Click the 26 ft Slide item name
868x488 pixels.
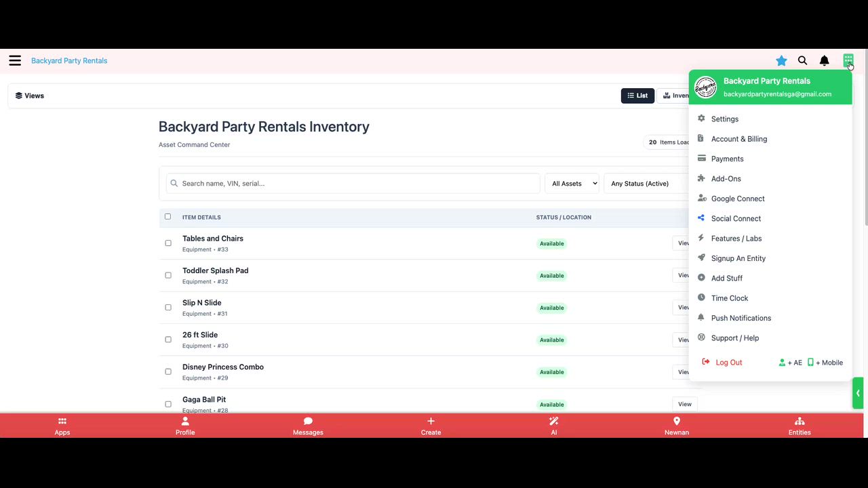[200, 335]
